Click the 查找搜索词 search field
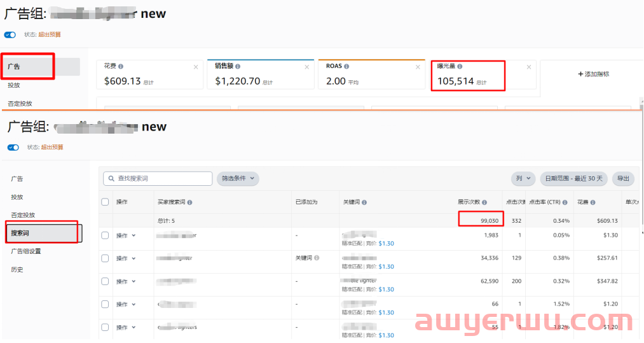This screenshot has width=644, height=343. tap(158, 179)
